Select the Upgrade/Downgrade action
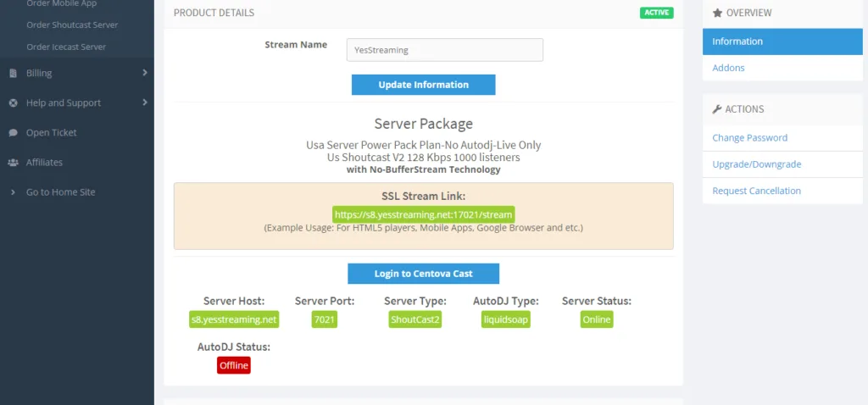Viewport: 868px width, 405px height. [x=756, y=164]
